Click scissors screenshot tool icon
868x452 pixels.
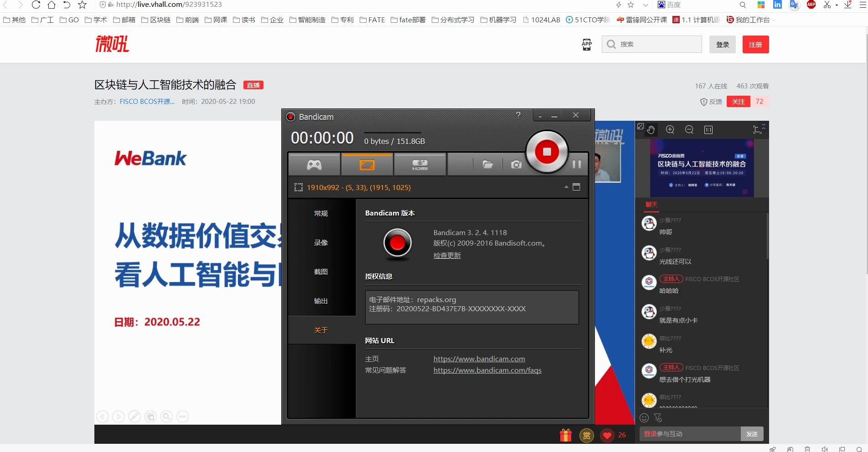coord(827,5)
